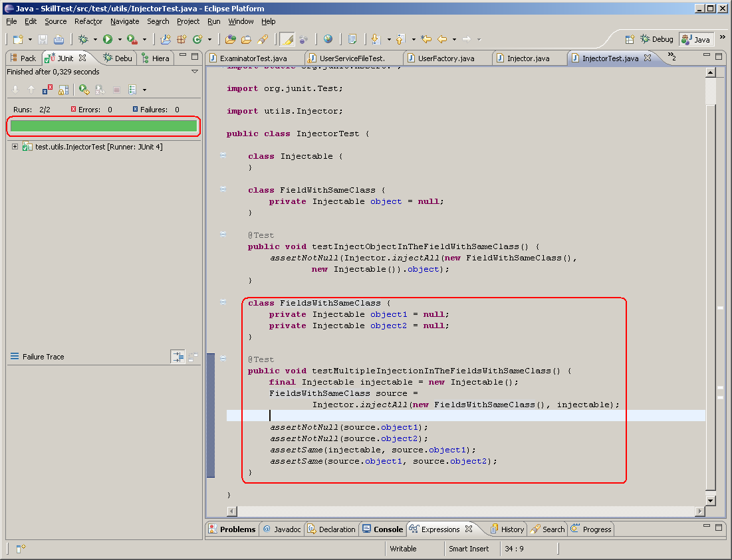
Task: Switch to the Injector.java editor tab
Action: coord(529,58)
